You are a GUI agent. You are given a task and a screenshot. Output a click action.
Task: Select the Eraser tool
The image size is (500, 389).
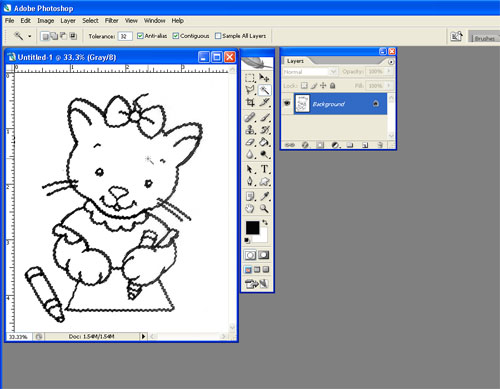[x=250, y=142]
